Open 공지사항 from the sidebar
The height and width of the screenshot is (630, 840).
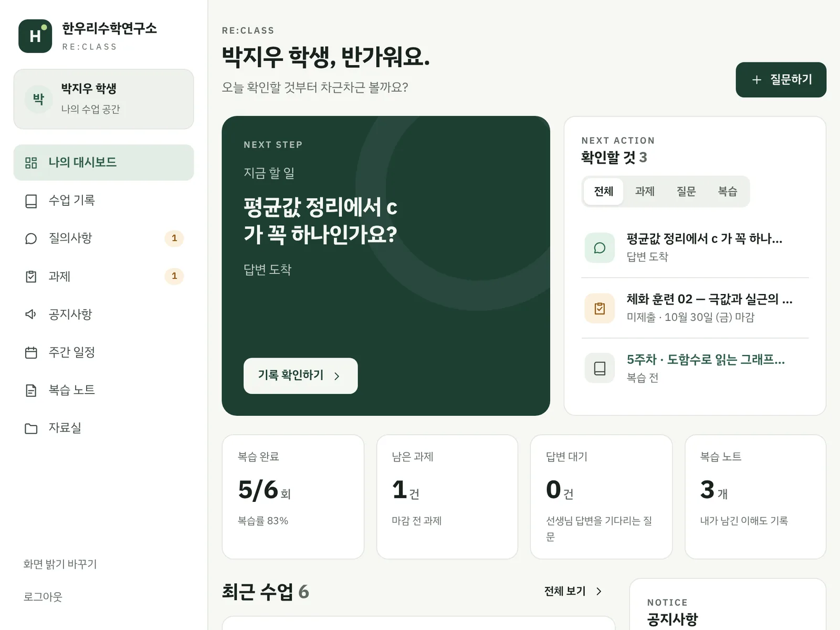[103, 314]
